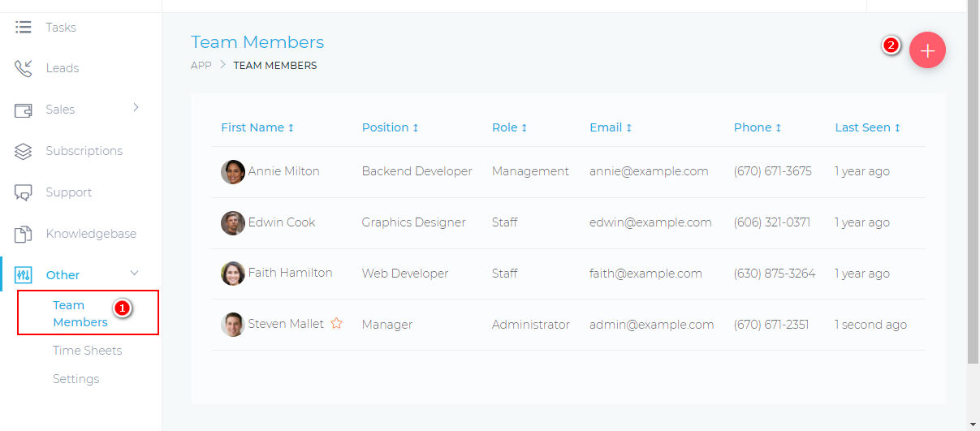Viewport: 980px width, 431px height.
Task: Click the Subscriptions layers icon
Action: click(24, 151)
